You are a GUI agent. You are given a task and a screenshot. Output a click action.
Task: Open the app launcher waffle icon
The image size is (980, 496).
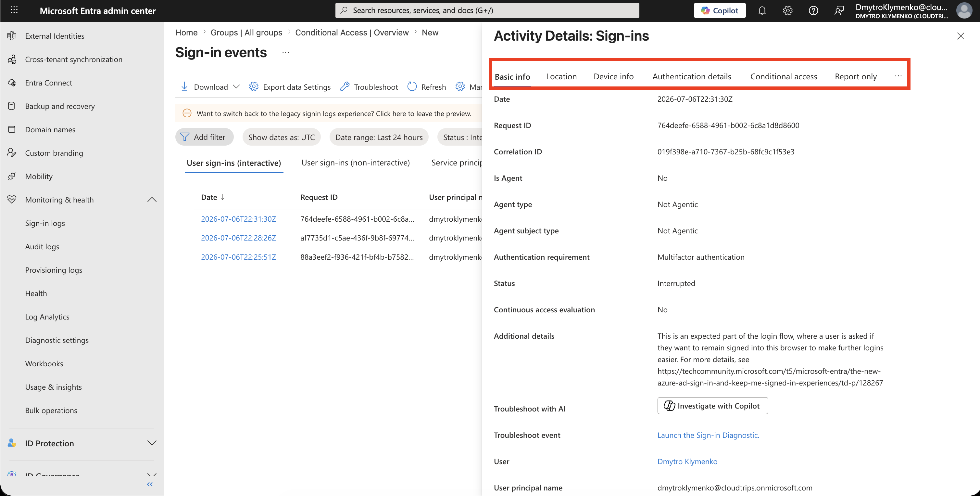click(14, 10)
